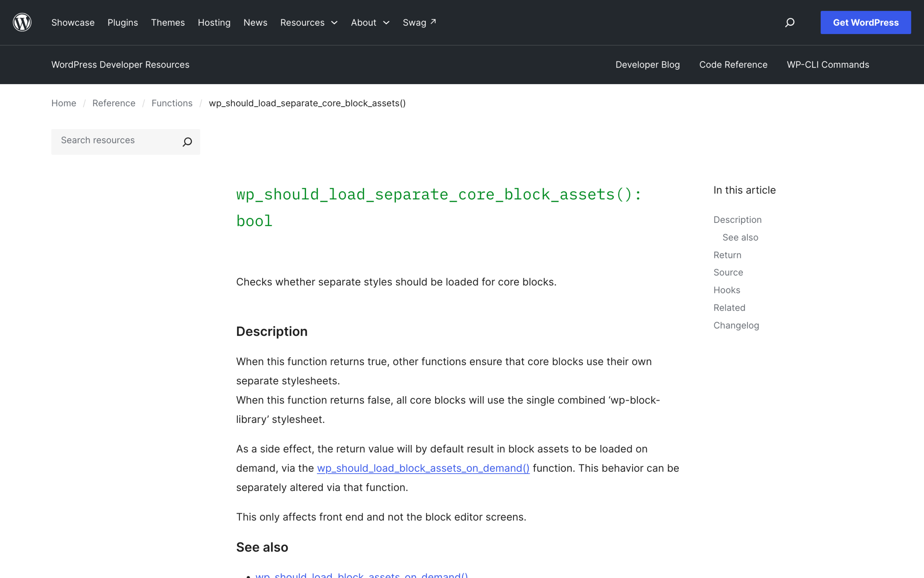Image resolution: width=924 pixels, height=578 pixels.
Task: Open the Swag store link
Action: pos(419,22)
